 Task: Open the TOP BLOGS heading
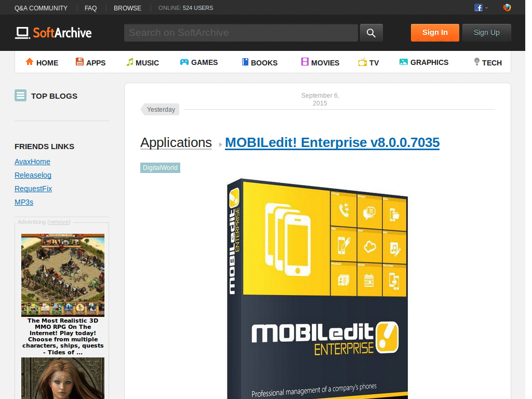click(x=54, y=96)
